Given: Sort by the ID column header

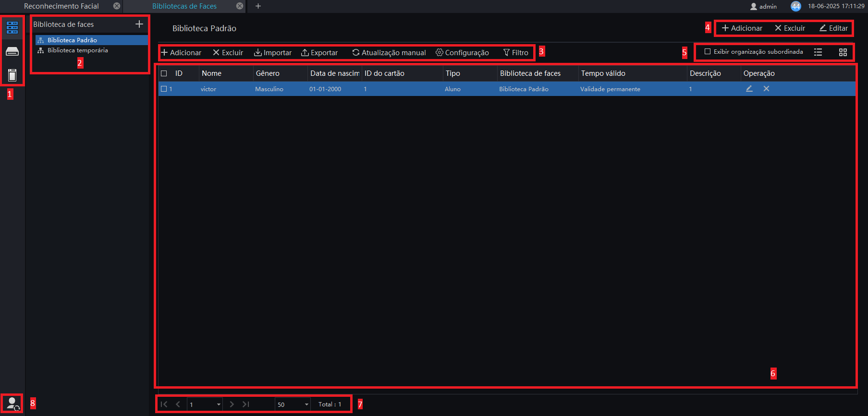Looking at the screenshot, I should pyautogui.click(x=179, y=73).
